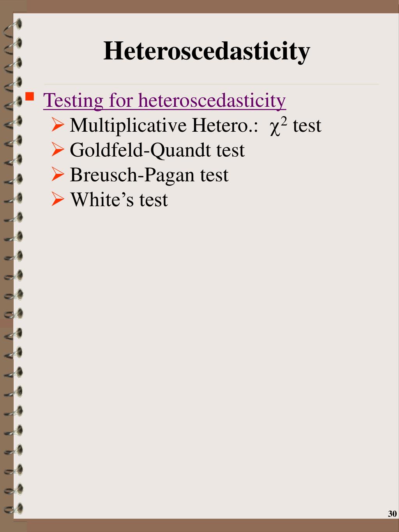The width and height of the screenshot is (399, 532).
Task: Click arrow bullet beside Goldfeld-Quandt test
Action: 58,150
